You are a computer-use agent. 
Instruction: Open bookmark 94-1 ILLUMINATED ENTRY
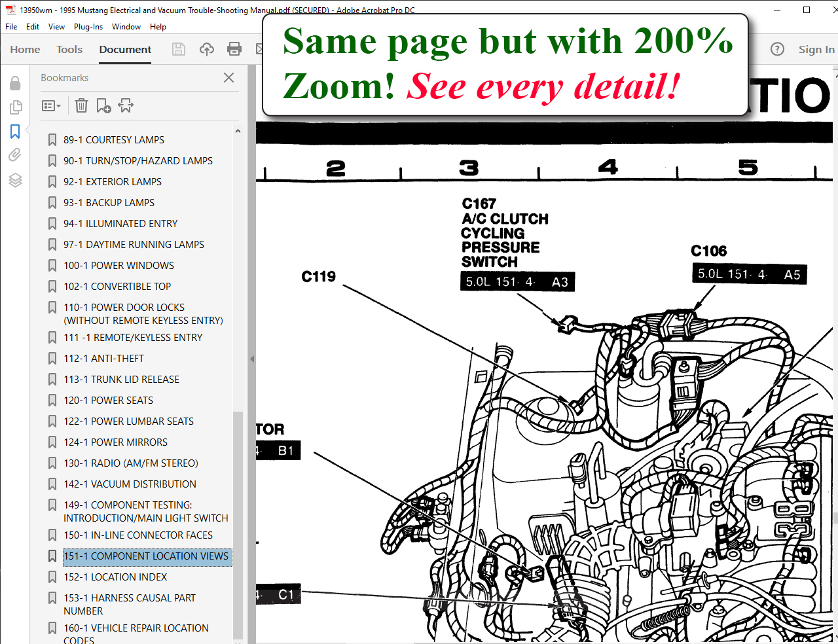120,224
